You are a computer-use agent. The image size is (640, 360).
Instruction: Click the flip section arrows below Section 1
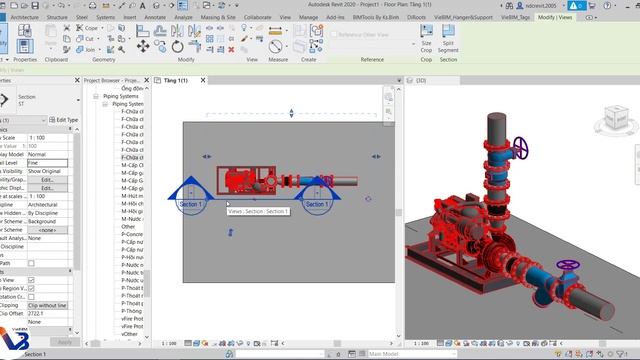(x=231, y=232)
